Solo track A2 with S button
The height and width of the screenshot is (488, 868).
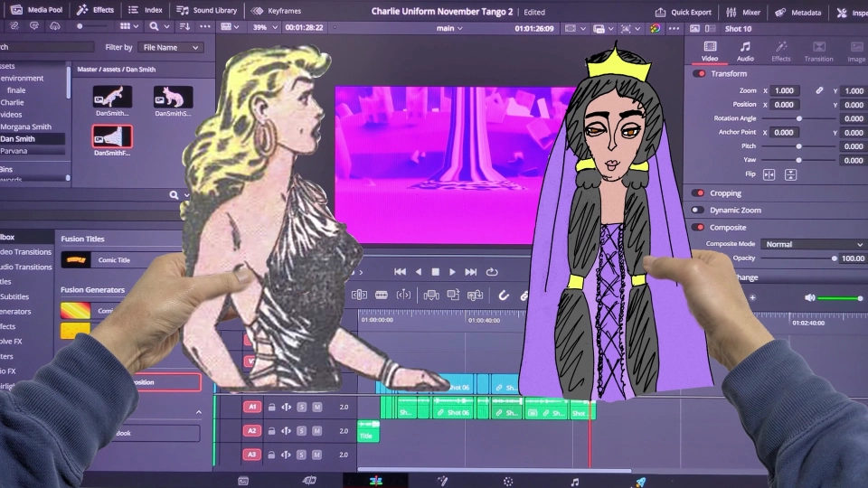(301, 430)
